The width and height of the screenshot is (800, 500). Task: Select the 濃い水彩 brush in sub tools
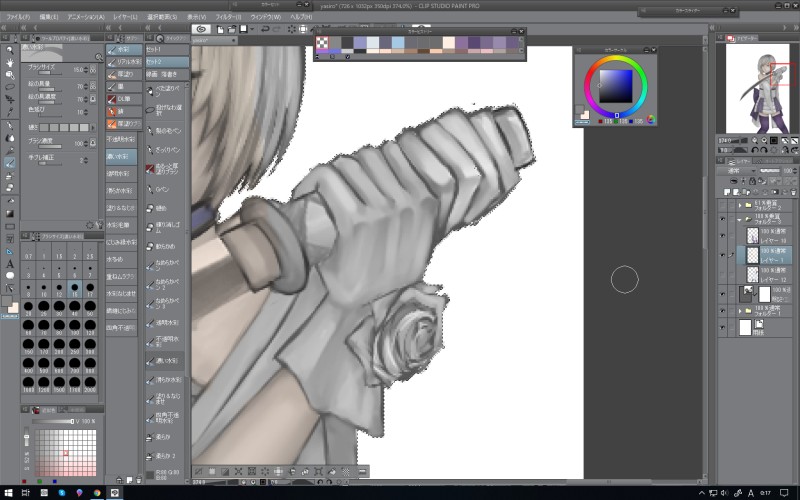click(x=121, y=156)
